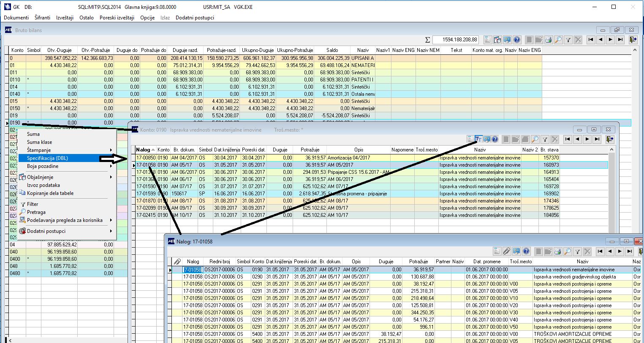Select Konto 0110 row in Bruto bilans
The image size is (644, 343).
click(x=274, y=79)
